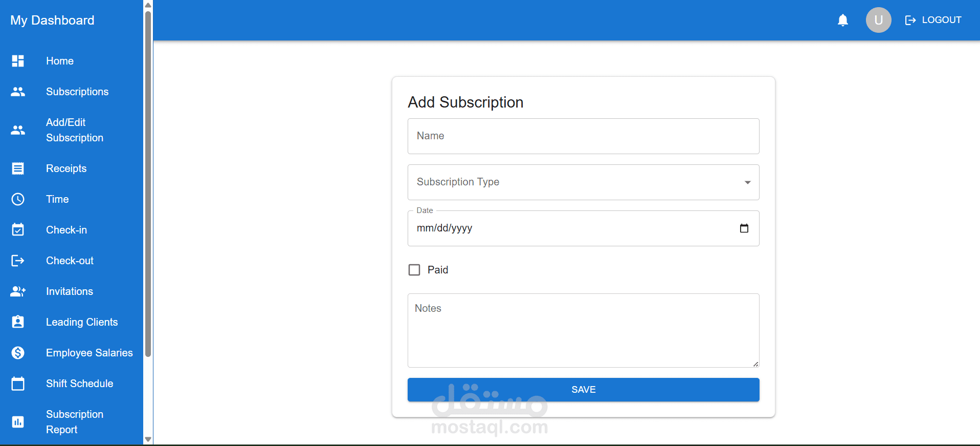Click the LOGOUT text button
This screenshot has width=980, height=446.
click(x=942, y=20)
